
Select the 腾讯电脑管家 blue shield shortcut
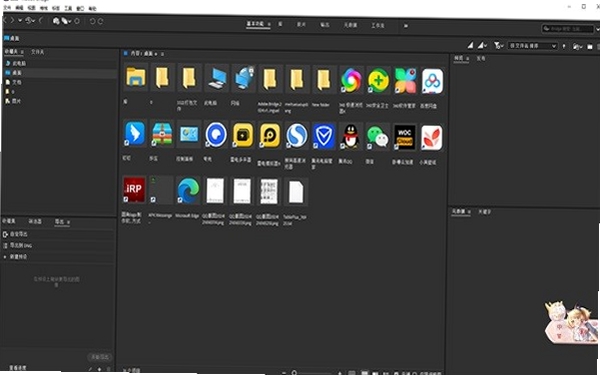pos(324,136)
